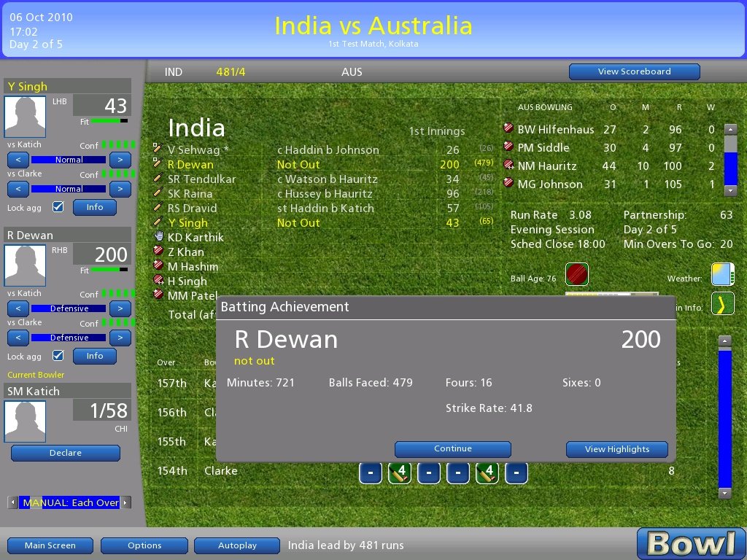
Task: Open the pitch info arrow icon
Action: (x=722, y=304)
